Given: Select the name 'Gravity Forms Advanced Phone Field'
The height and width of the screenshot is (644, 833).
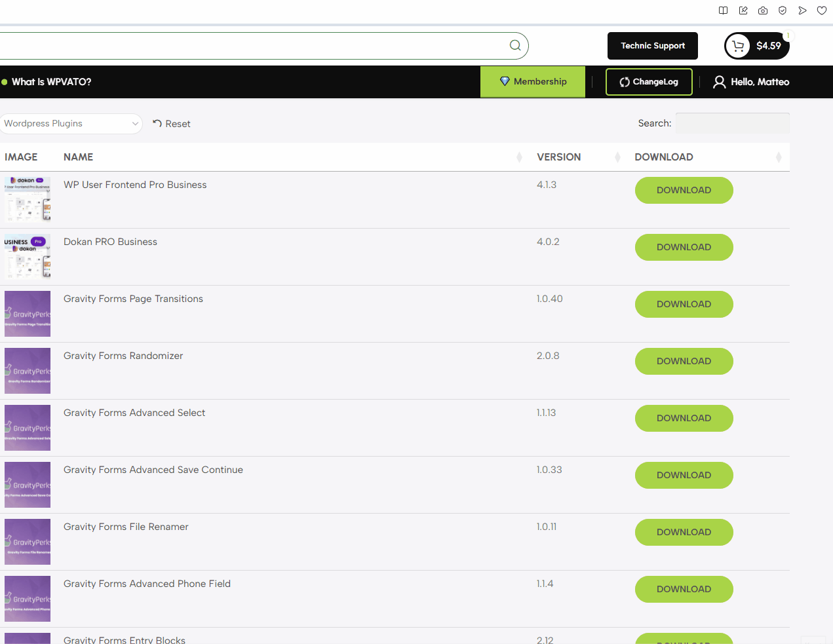Looking at the screenshot, I should (x=147, y=584).
